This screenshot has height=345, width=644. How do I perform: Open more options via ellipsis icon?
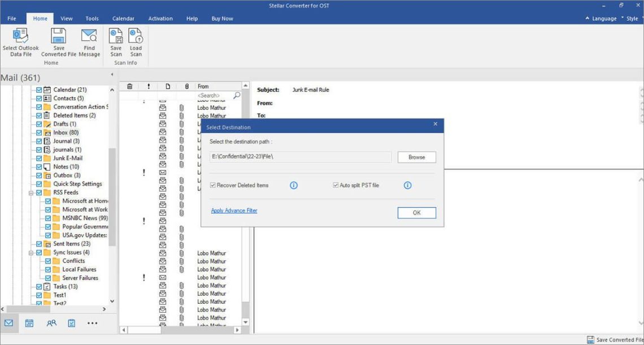tap(92, 322)
